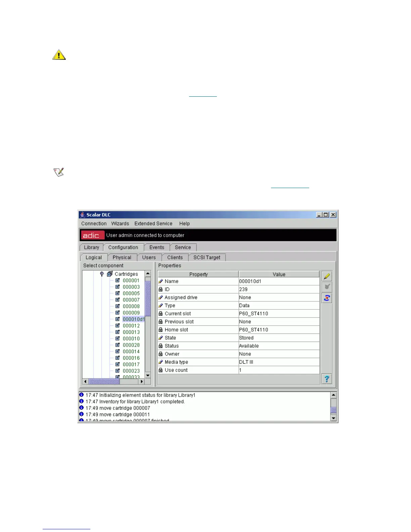Open the Connection menu
This screenshot has height=532, width=411.
[x=94, y=224]
